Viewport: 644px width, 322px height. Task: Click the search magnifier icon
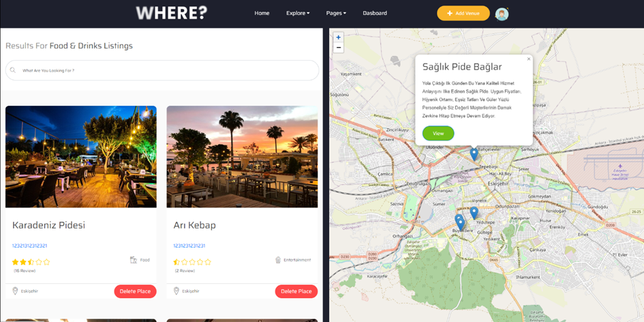coord(13,70)
